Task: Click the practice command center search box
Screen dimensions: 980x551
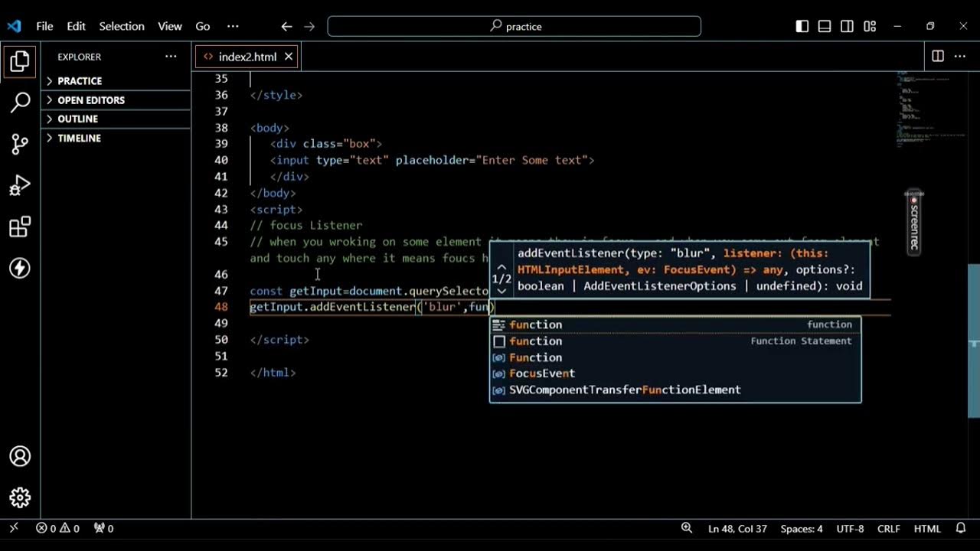Action: tap(514, 26)
